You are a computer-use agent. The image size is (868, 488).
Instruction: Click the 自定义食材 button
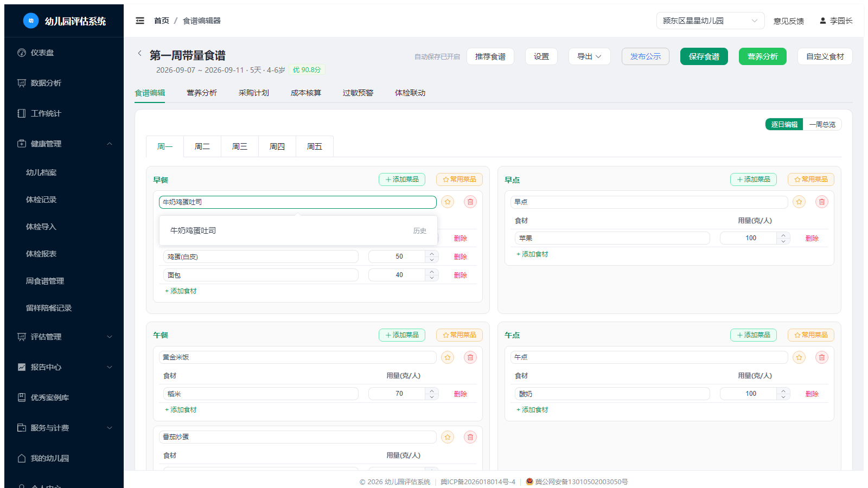(x=825, y=56)
